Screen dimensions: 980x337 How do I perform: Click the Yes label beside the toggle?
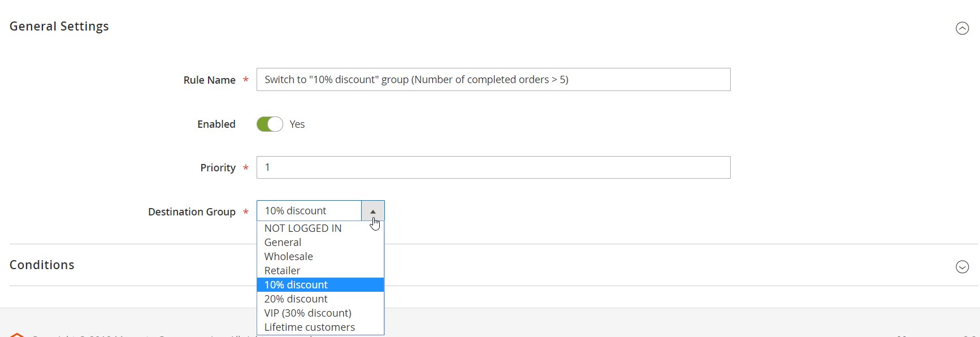pyautogui.click(x=297, y=124)
